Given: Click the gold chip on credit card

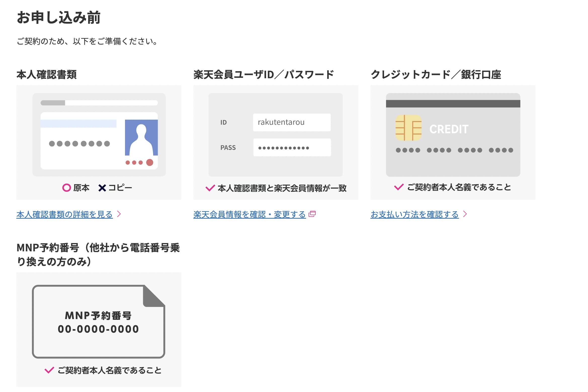Looking at the screenshot, I should (x=408, y=128).
